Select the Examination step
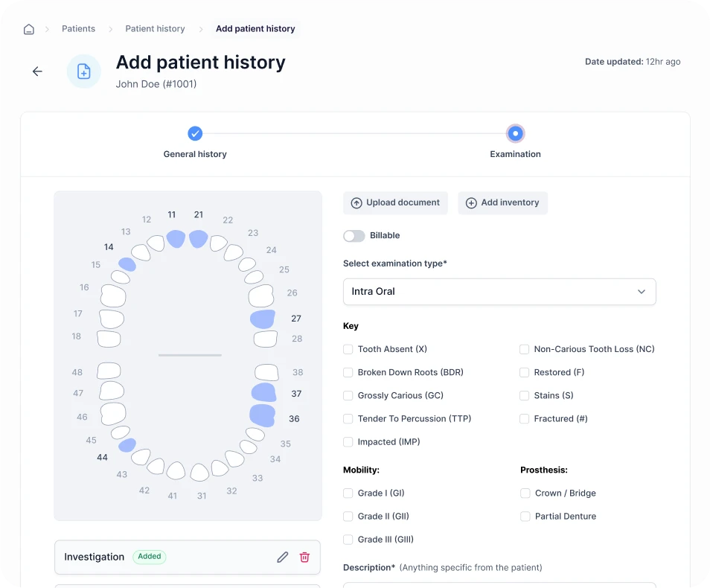The width and height of the screenshot is (710, 588). [x=515, y=134]
